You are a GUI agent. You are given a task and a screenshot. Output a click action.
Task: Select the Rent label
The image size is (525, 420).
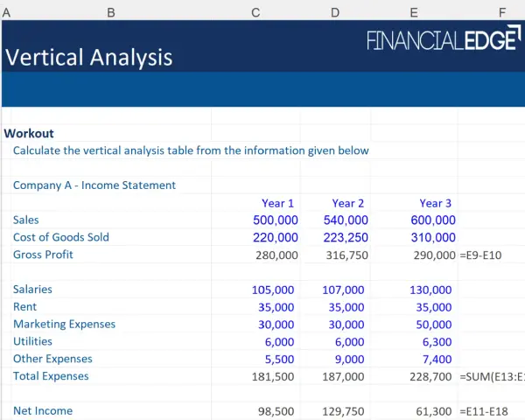pyautogui.click(x=24, y=307)
